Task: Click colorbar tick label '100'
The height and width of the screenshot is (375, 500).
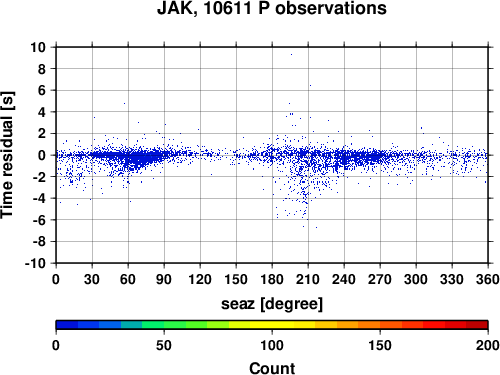Action: pos(272,345)
